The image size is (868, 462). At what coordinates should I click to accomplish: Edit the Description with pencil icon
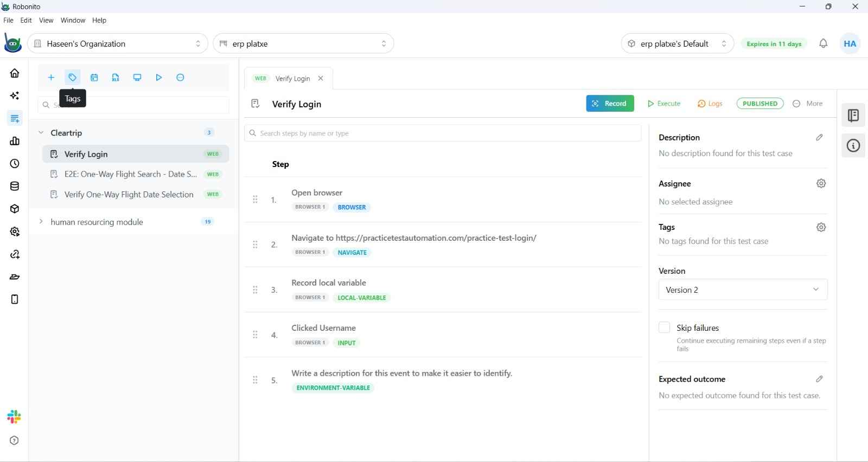tap(819, 138)
